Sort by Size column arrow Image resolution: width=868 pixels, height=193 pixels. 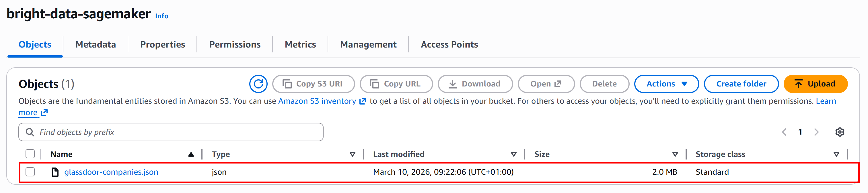point(675,154)
